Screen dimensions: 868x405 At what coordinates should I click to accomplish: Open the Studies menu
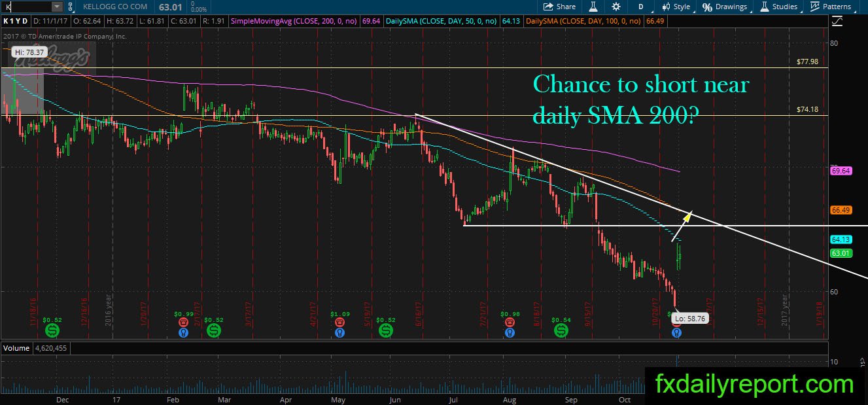click(778, 7)
